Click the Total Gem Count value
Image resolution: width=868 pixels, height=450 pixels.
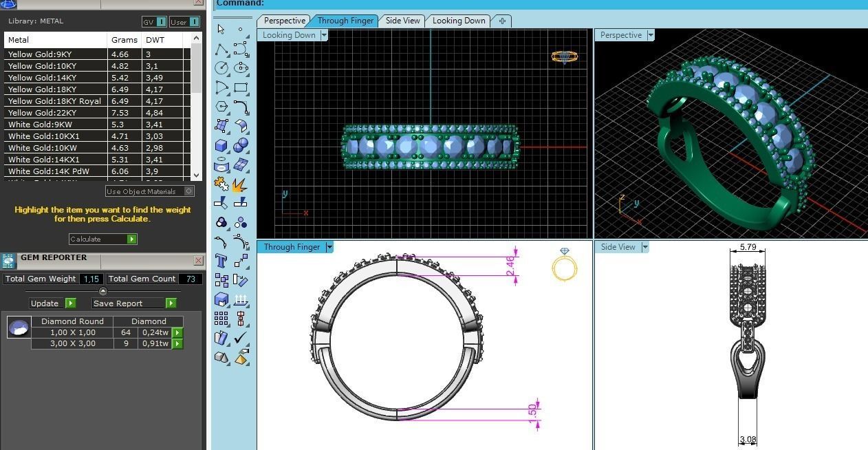point(191,279)
